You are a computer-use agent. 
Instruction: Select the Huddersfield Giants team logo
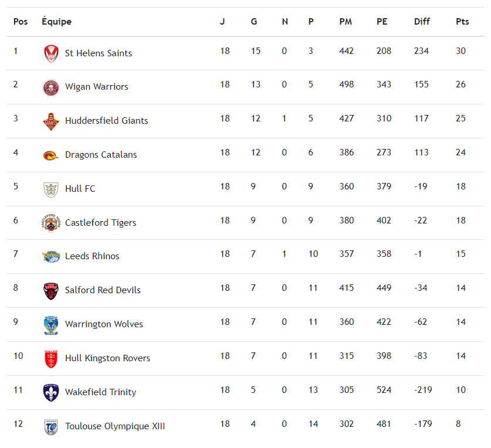(51, 121)
